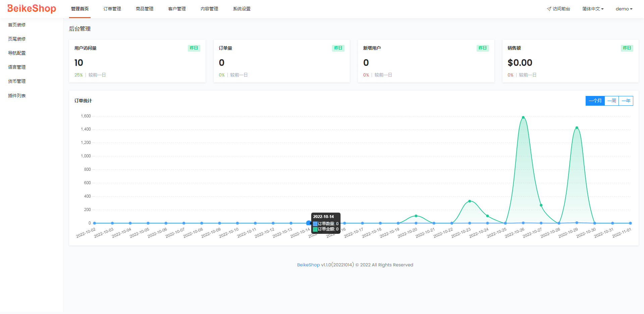Viewport: 644px width, 314px height.
Task: Go to 页尾装修 in sidebar
Action: point(17,39)
